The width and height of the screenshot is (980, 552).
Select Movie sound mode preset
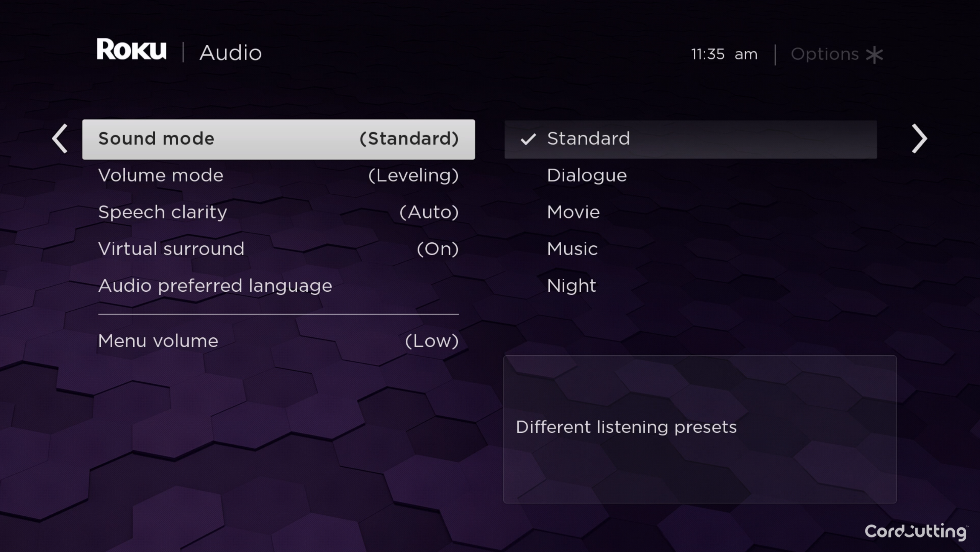[572, 212]
